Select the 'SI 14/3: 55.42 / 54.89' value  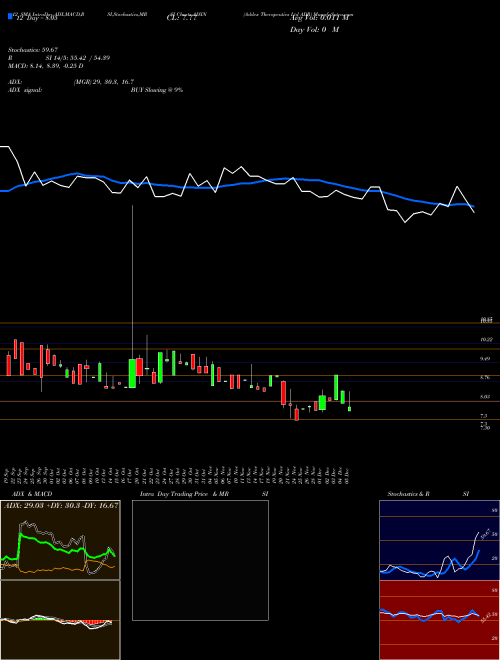[x=78, y=58]
